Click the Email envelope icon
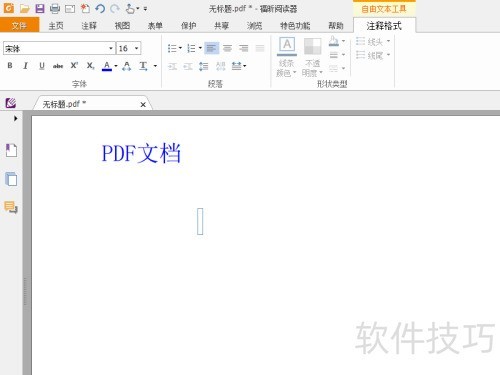 point(70,9)
